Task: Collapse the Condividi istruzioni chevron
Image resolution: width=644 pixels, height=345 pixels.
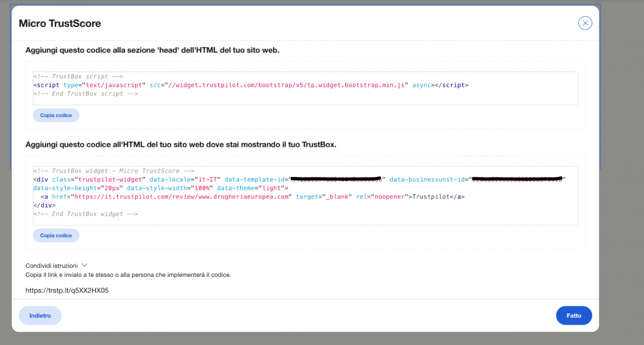Action: pos(84,265)
